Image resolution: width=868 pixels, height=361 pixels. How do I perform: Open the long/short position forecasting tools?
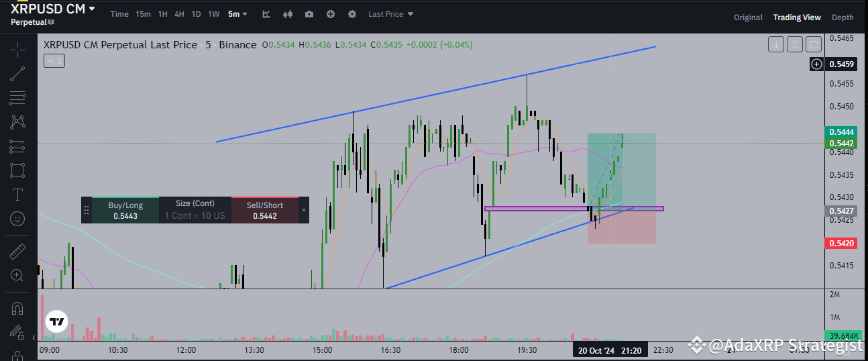[18, 146]
